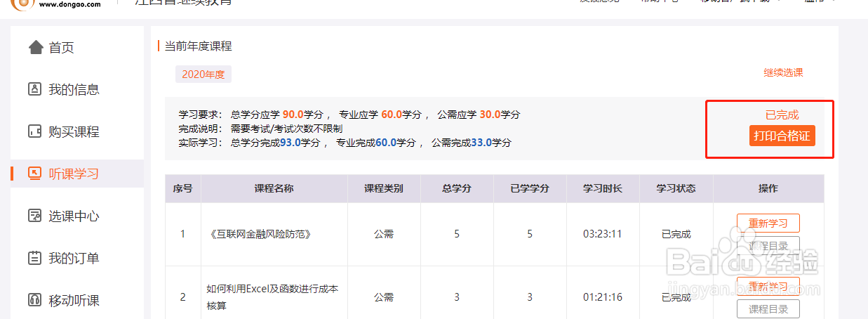Screen dimensions: 868x319
Task: Click the 93.0 completed total credits value
Action: pyautogui.click(x=291, y=142)
